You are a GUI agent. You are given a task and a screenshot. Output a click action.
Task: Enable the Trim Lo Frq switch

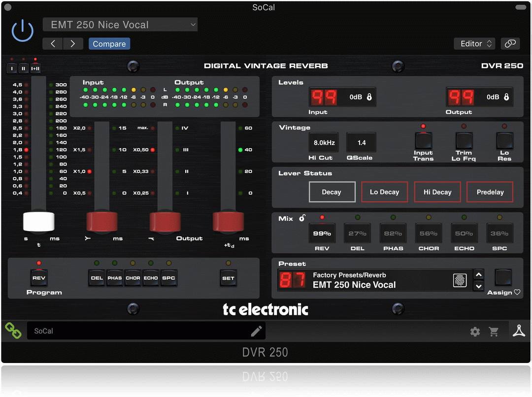[464, 141]
